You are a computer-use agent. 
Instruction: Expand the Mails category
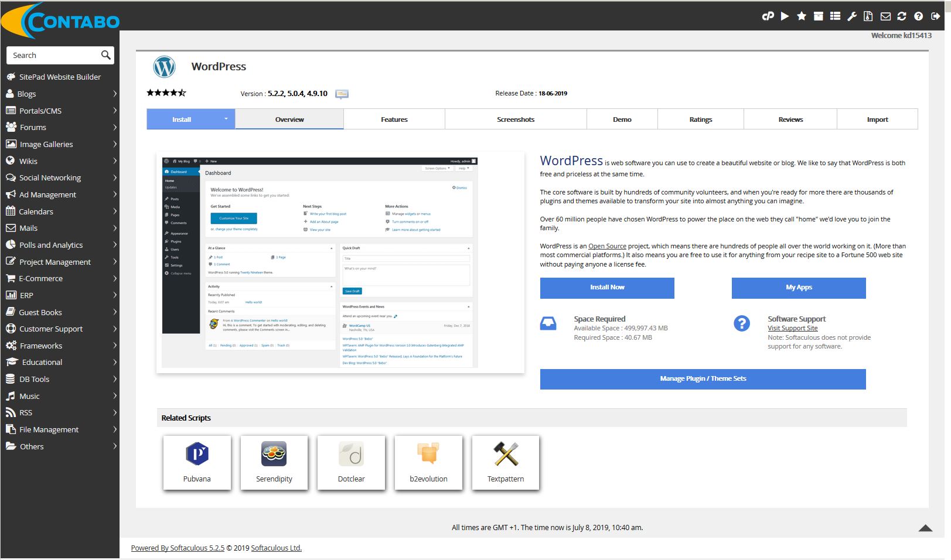[60, 228]
